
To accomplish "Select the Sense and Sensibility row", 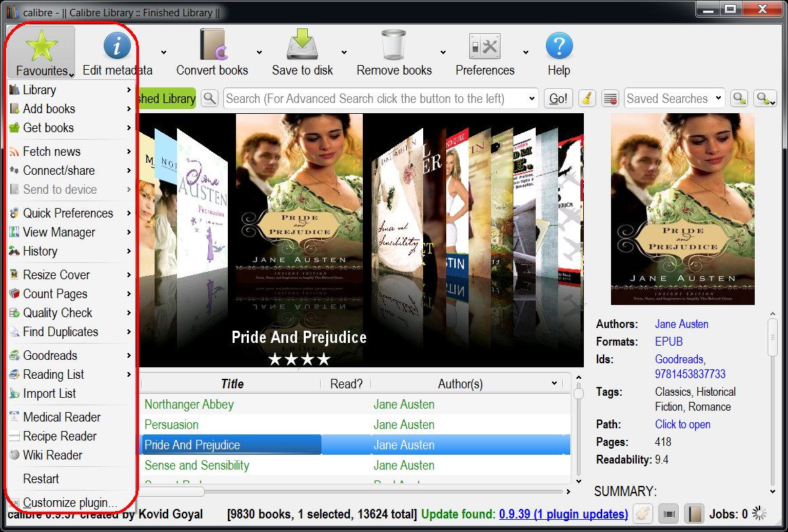I will click(355, 466).
